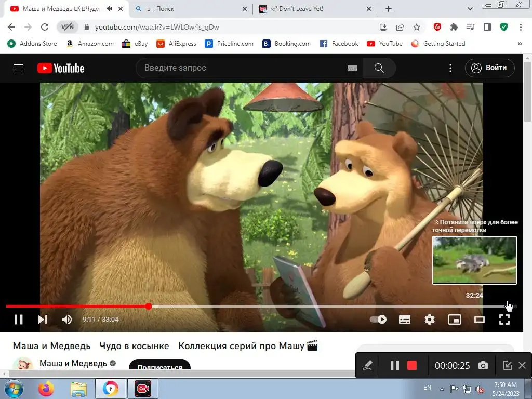Install the page as app icon
The image size is (532, 399).
[383, 27]
